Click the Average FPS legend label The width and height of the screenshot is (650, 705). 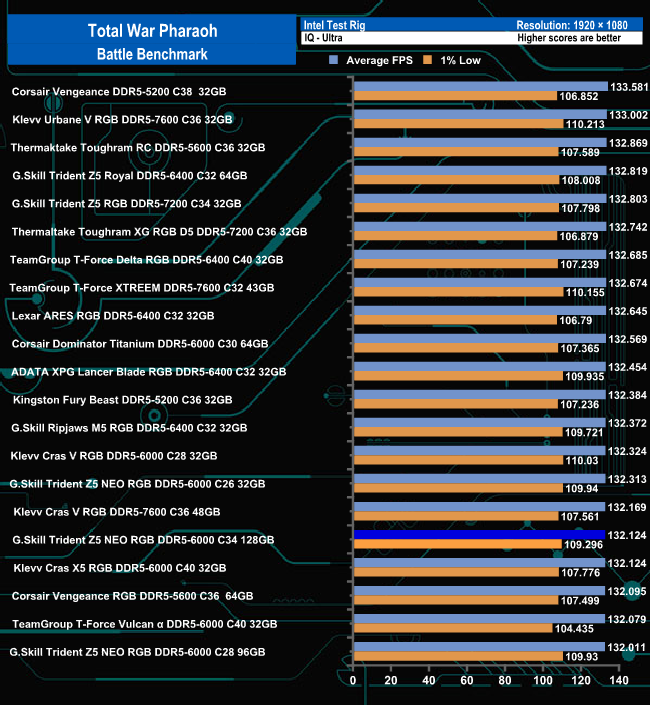[379, 60]
